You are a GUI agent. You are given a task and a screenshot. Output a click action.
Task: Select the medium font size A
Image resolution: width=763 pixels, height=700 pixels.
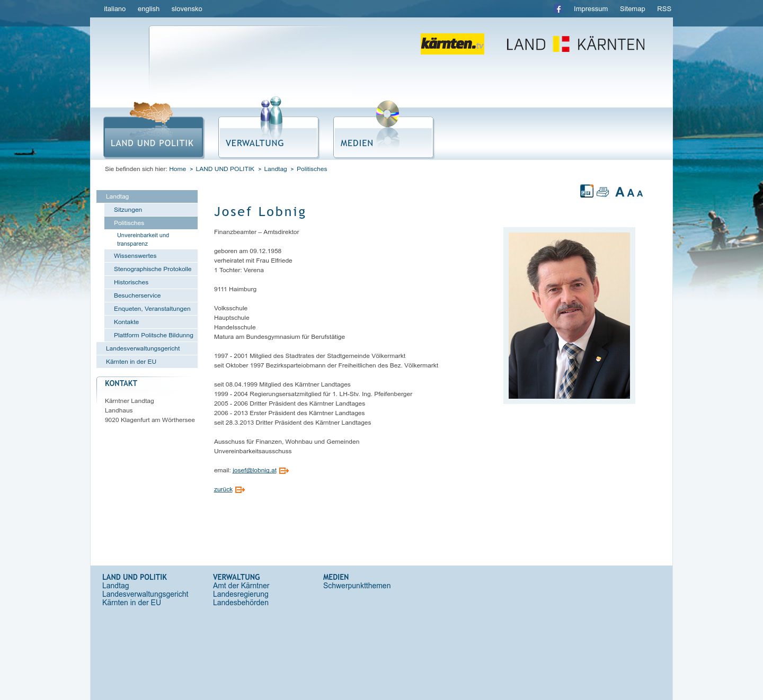[631, 193]
